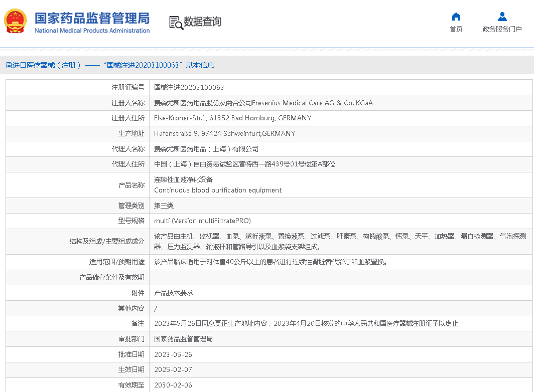Click the small document icon before 进口医疗器械
534x392 pixels.
click(9, 65)
